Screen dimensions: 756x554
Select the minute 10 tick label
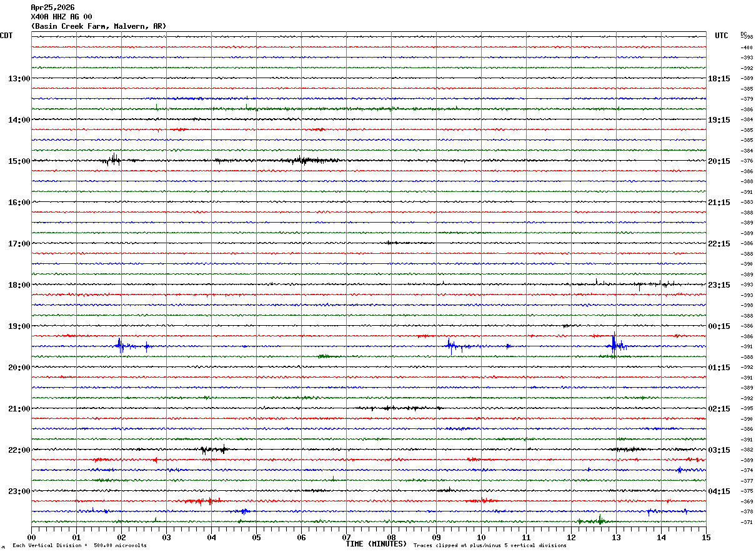click(x=481, y=537)
